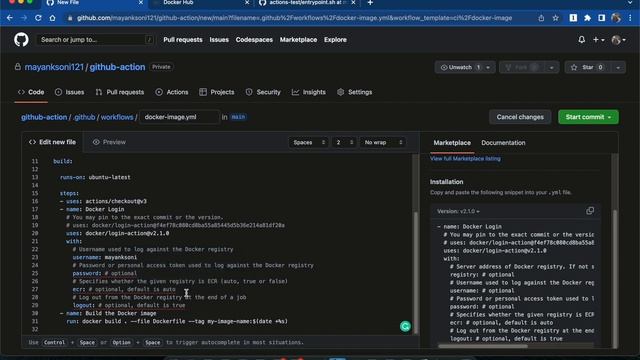Close the Docker Hub tab

pyautogui.click(x=247, y=3)
